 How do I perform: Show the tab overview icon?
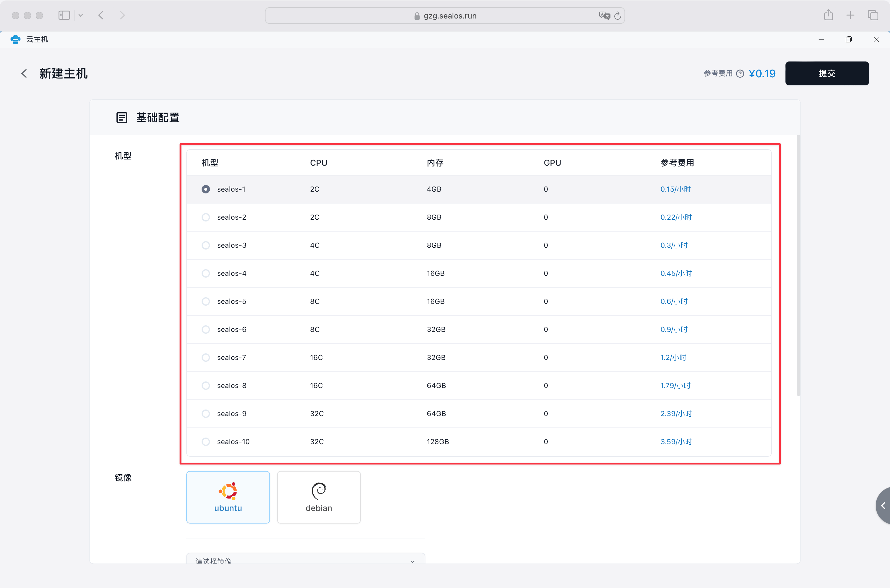(x=873, y=16)
